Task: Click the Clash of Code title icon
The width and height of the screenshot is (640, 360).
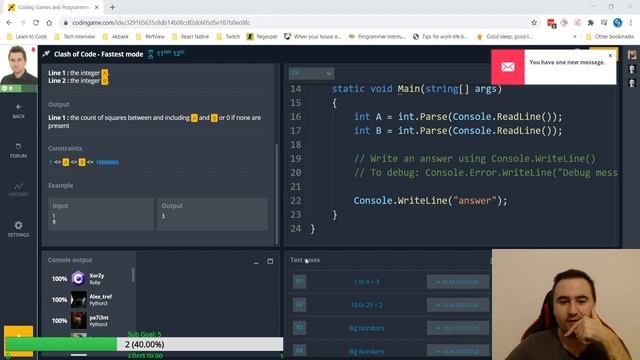Action: point(46,54)
